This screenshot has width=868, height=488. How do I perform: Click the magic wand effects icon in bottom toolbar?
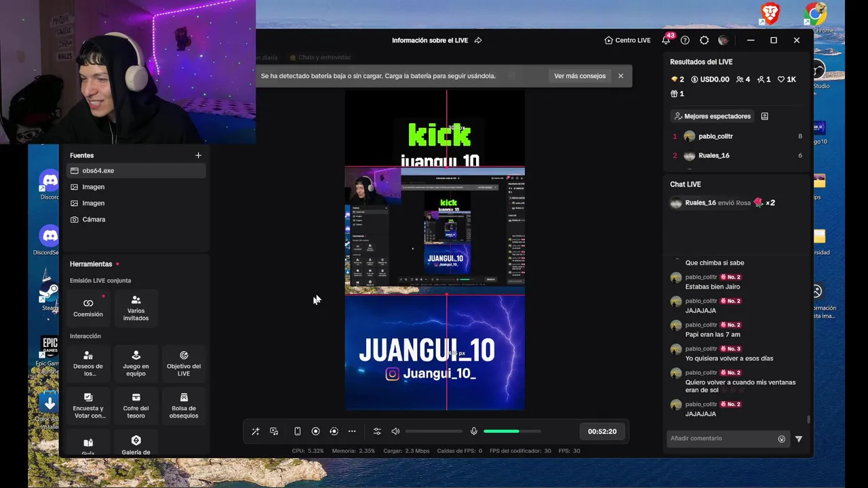(x=256, y=432)
